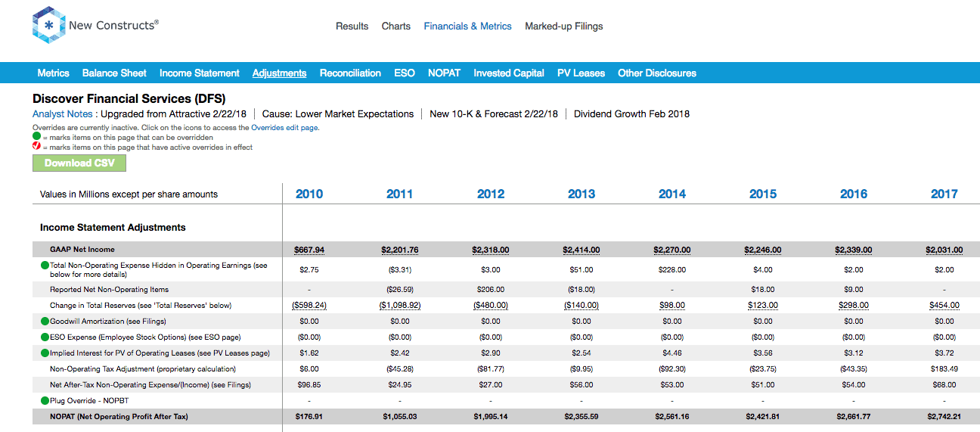Click the 2012 Reported Net Non-Operating Items value $206.00
980x432 pixels.
(491, 290)
